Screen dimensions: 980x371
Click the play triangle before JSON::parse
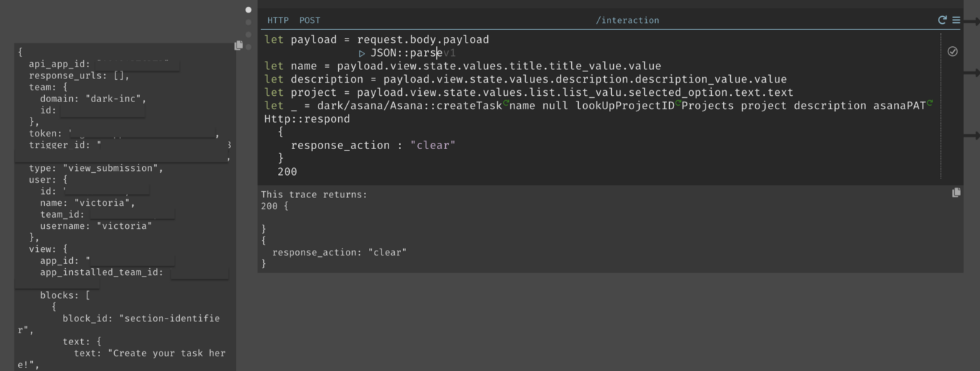[362, 53]
